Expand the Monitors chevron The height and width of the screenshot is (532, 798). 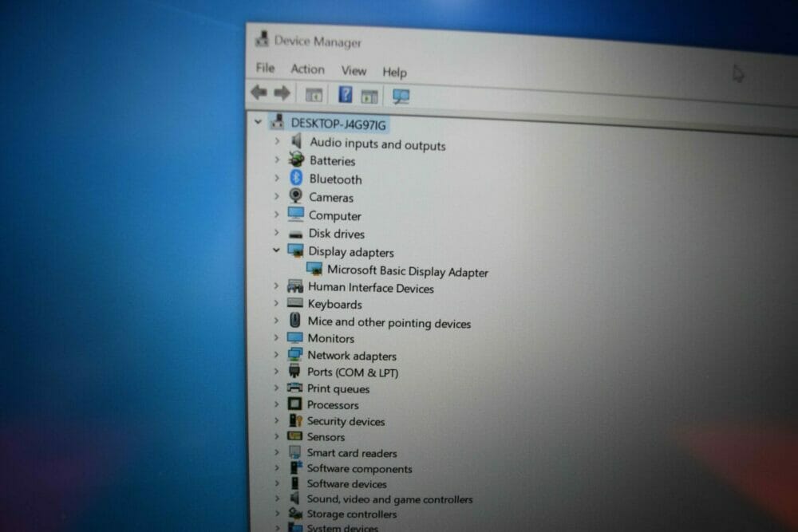point(276,337)
